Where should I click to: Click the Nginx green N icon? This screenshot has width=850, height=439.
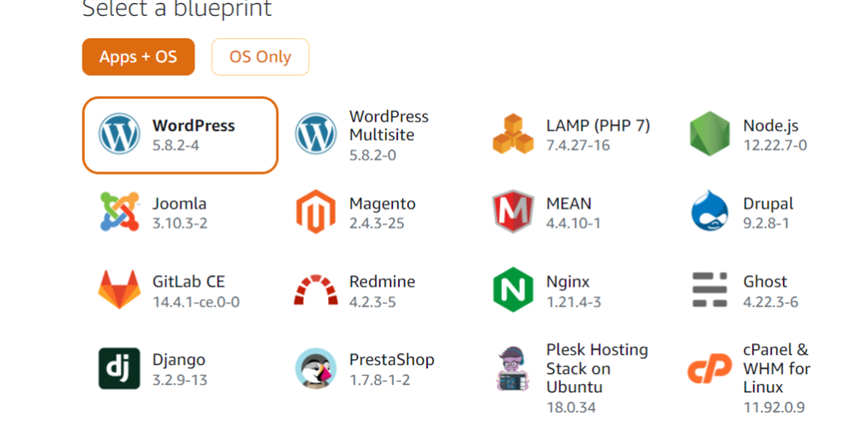click(x=513, y=290)
